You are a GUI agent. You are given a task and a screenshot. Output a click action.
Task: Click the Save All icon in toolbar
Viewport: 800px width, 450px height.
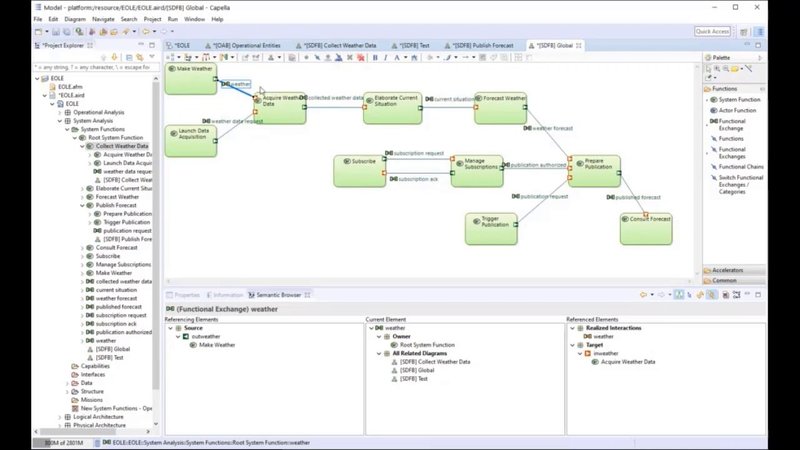click(67, 32)
